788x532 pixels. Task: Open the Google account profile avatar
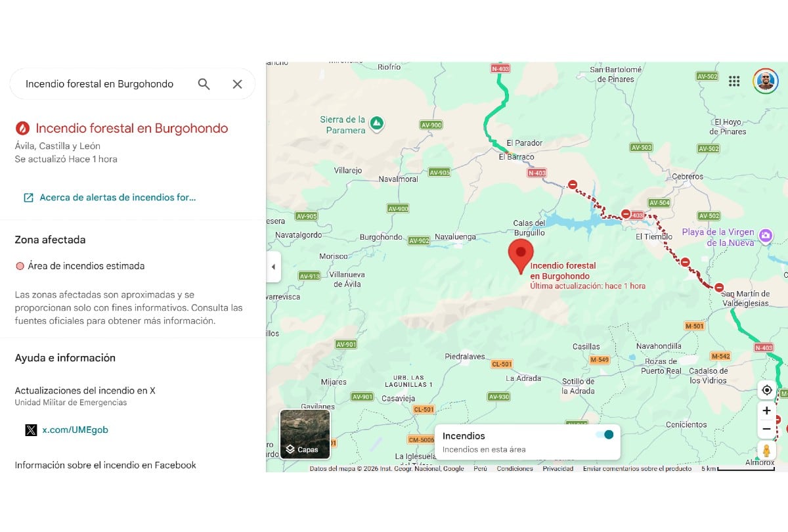pos(765,81)
